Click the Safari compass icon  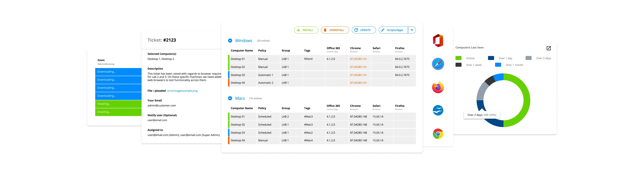438,64
